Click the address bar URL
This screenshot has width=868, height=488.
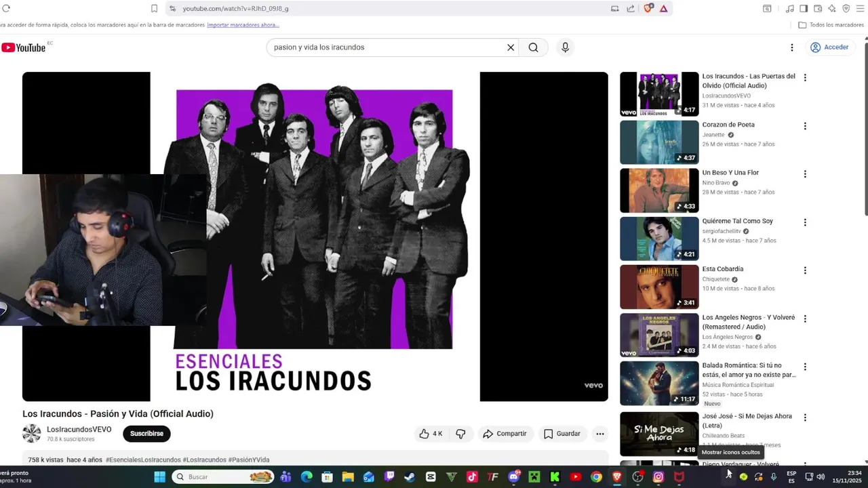pyautogui.click(x=235, y=8)
